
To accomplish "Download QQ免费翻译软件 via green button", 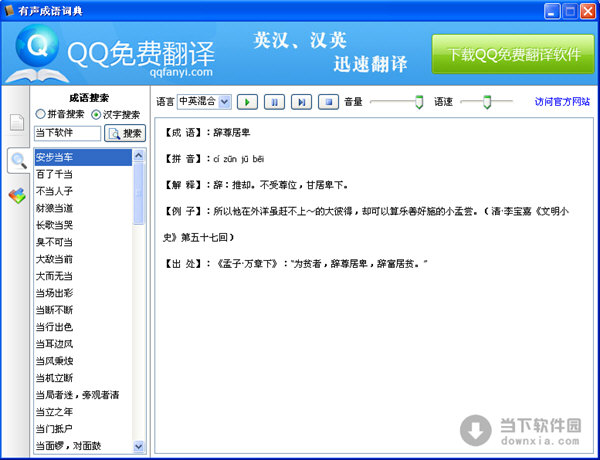I will (513, 54).
